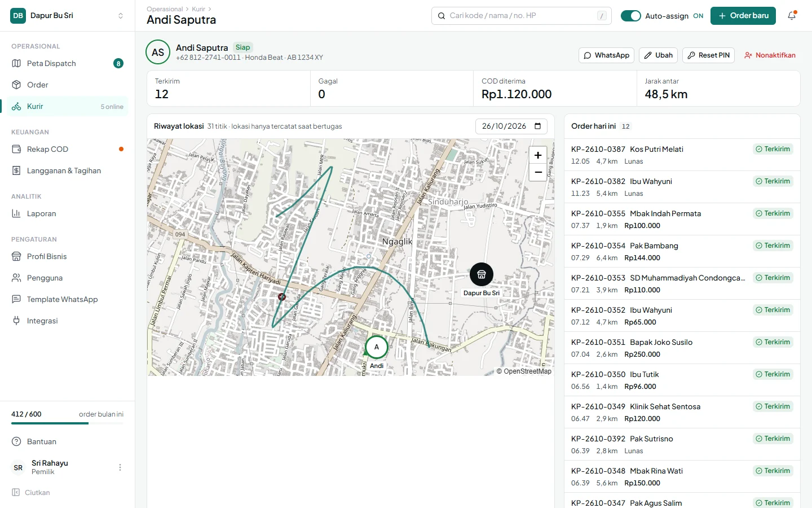
Task: Click Terkirim badge for KP-2610-0387
Action: (773, 149)
